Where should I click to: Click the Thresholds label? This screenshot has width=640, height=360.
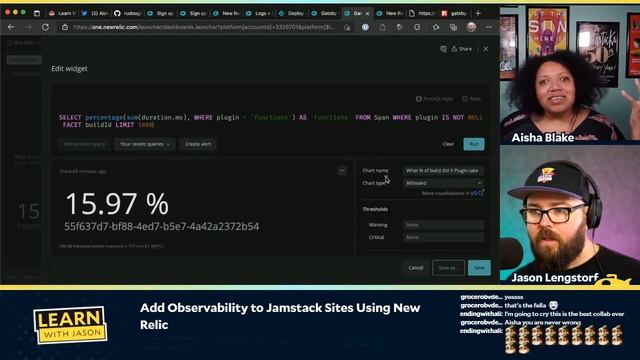pyautogui.click(x=375, y=209)
